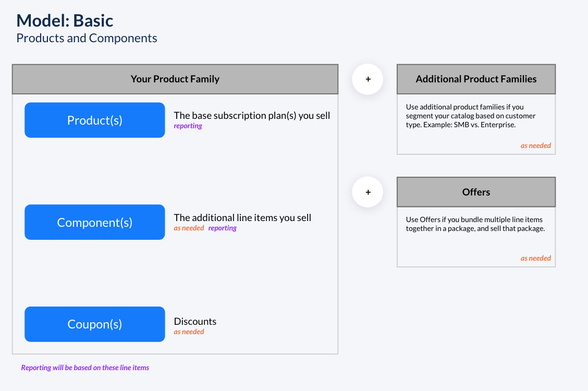Click the additional line items description text
Viewport: 588px width, 391px height.
pos(242,218)
